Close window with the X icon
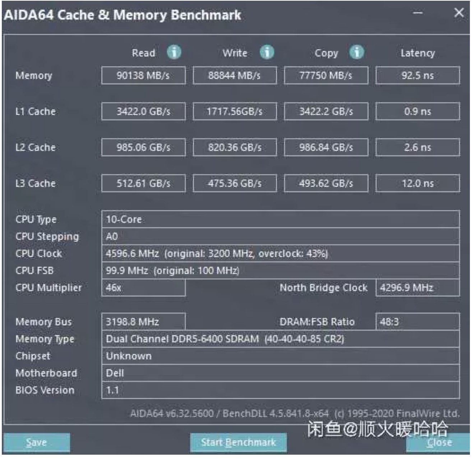 pyautogui.click(x=459, y=13)
